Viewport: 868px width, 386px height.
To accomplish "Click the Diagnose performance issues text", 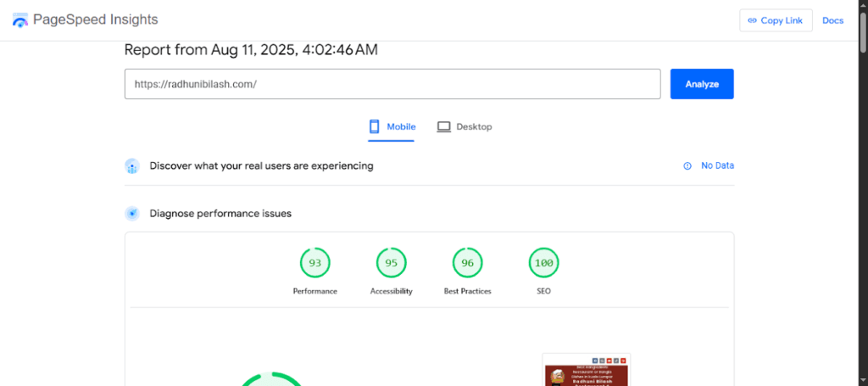I will click(220, 213).
